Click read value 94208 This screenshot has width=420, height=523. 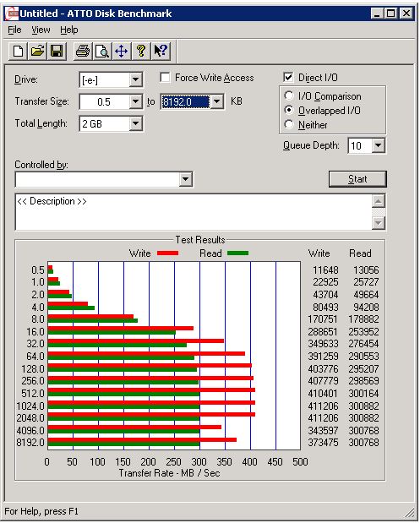(x=366, y=307)
